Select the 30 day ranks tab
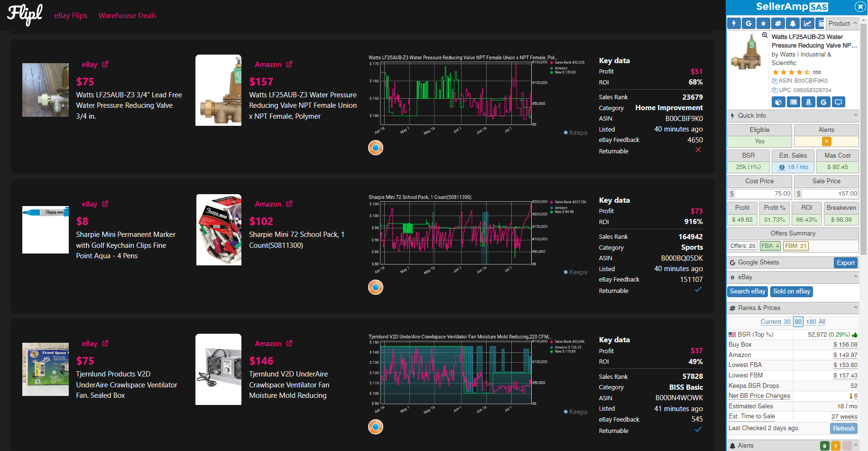The image size is (868, 451). pyautogui.click(x=787, y=321)
